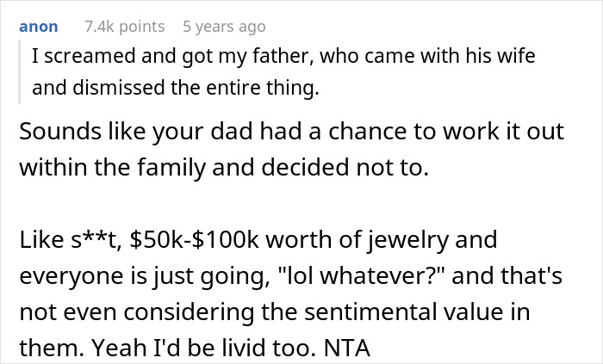Click the text "decided not to."

(x=363, y=167)
